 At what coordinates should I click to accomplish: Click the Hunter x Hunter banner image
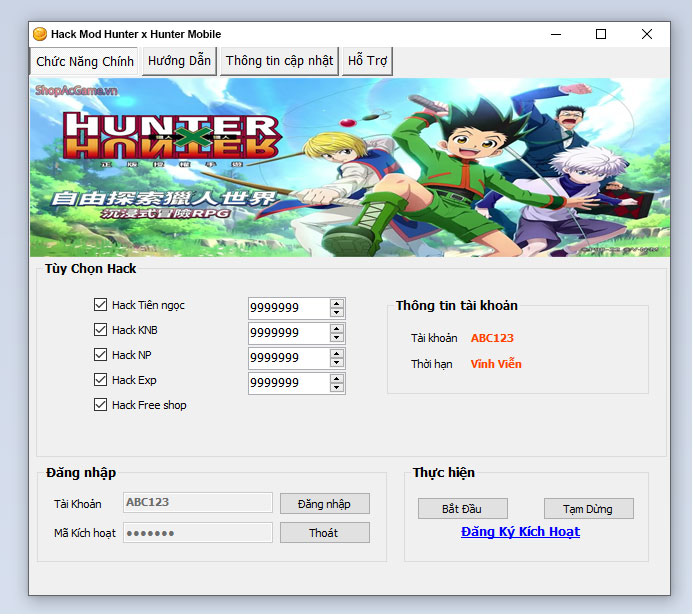point(350,167)
